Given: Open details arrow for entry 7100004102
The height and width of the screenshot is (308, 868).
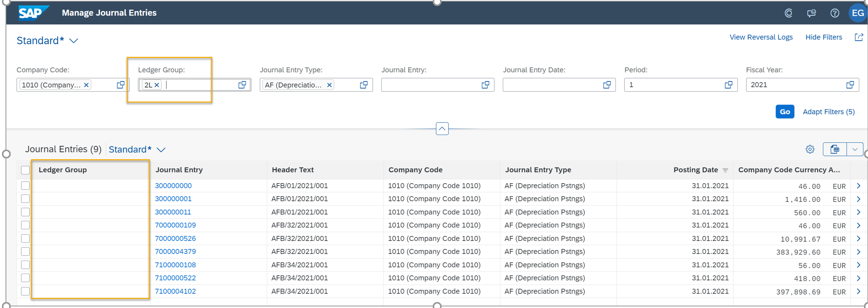Looking at the screenshot, I should click(x=859, y=291).
